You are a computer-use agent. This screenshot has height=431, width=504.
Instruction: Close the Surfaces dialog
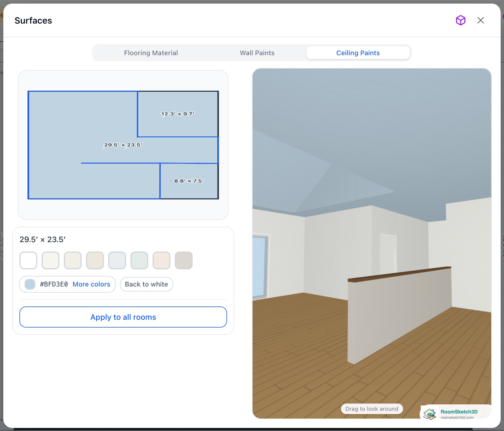click(480, 20)
